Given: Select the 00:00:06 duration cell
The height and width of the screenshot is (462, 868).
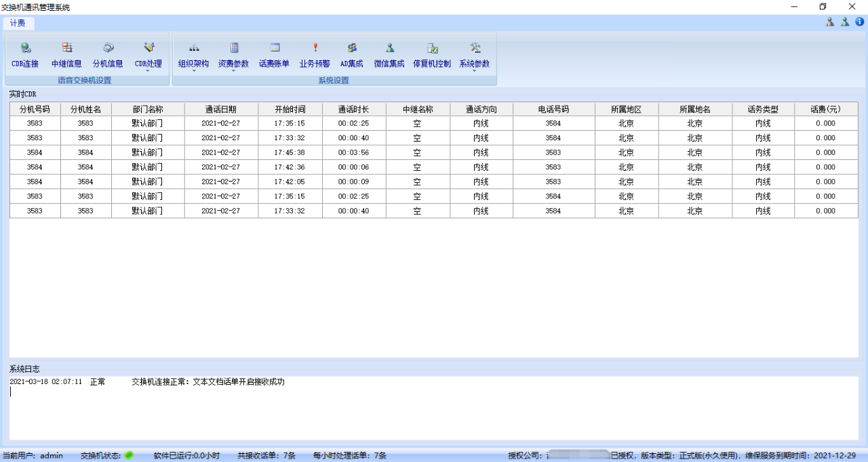Looking at the screenshot, I should click(354, 167).
